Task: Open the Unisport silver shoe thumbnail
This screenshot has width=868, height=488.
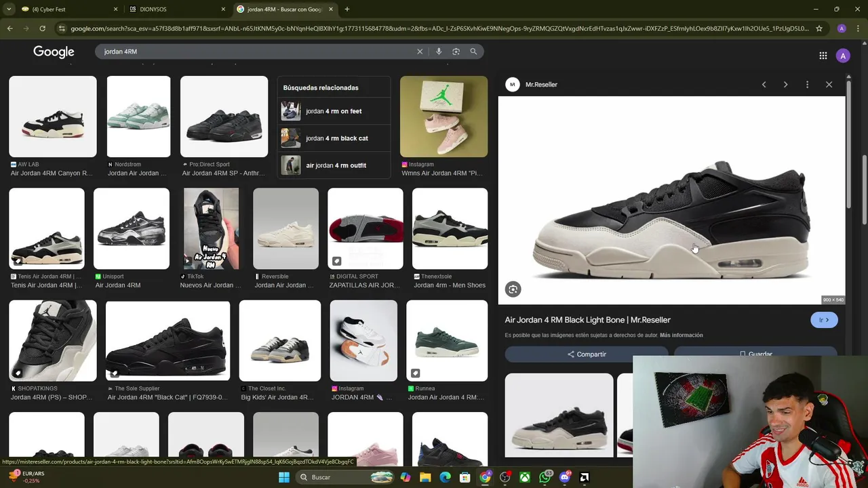Action: click(132, 228)
